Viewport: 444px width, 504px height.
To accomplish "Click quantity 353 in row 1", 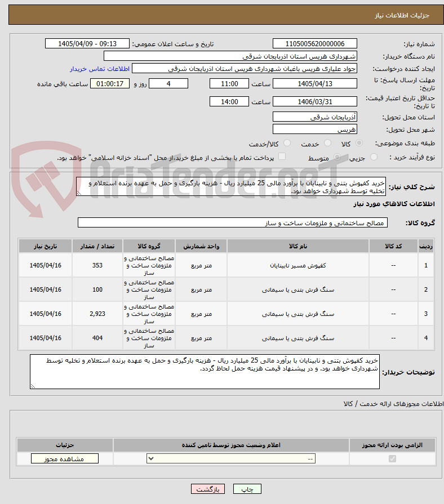I will coord(97,265).
